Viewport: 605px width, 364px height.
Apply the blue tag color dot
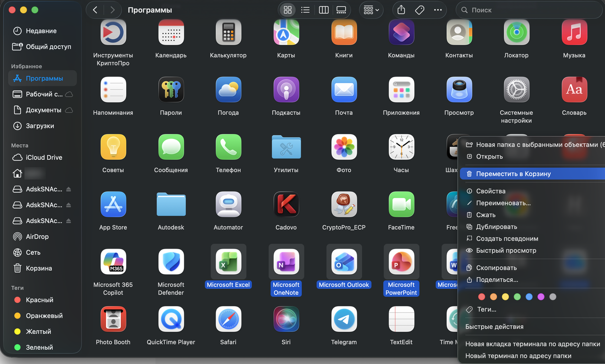[x=529, y=297]
